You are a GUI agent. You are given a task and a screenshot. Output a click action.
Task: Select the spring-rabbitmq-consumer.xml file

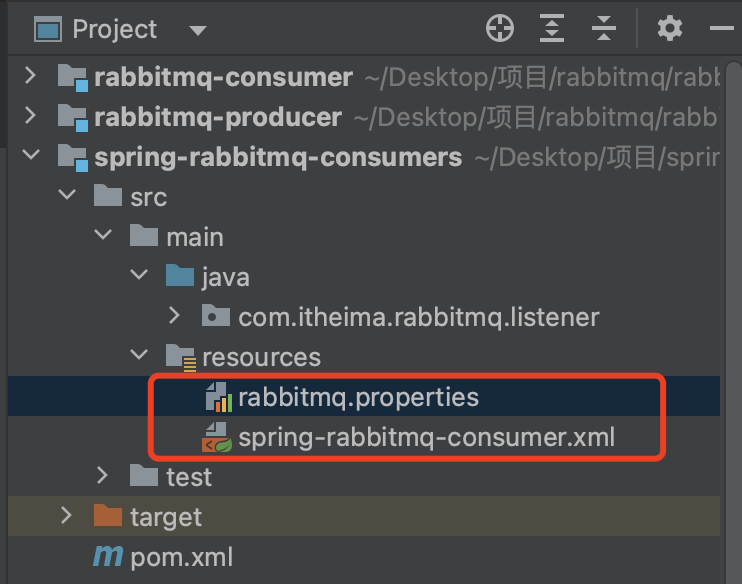(x=426, y=437)
